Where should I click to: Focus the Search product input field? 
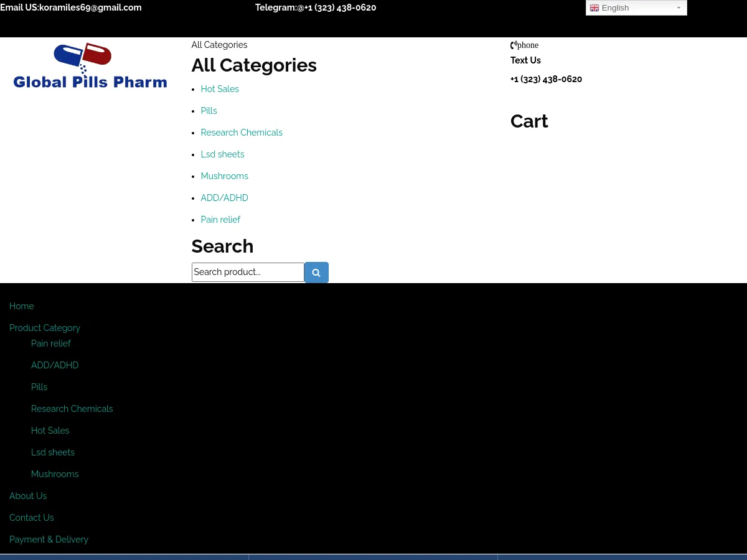[248, 272]
